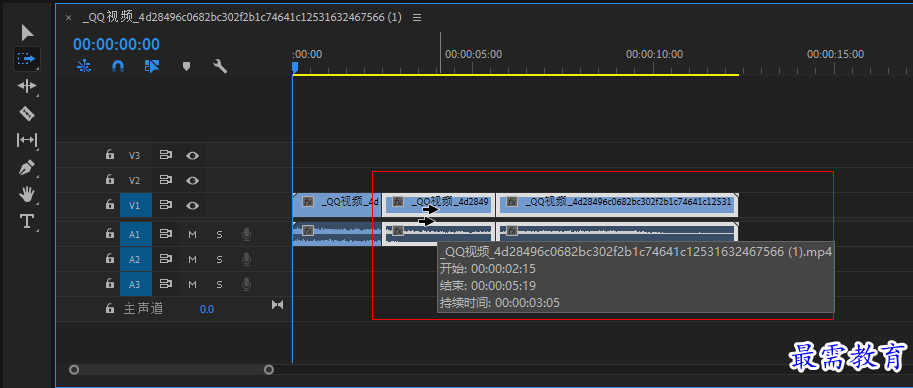
Task: Add a marker with the marker icon
Action: (186, 66)
